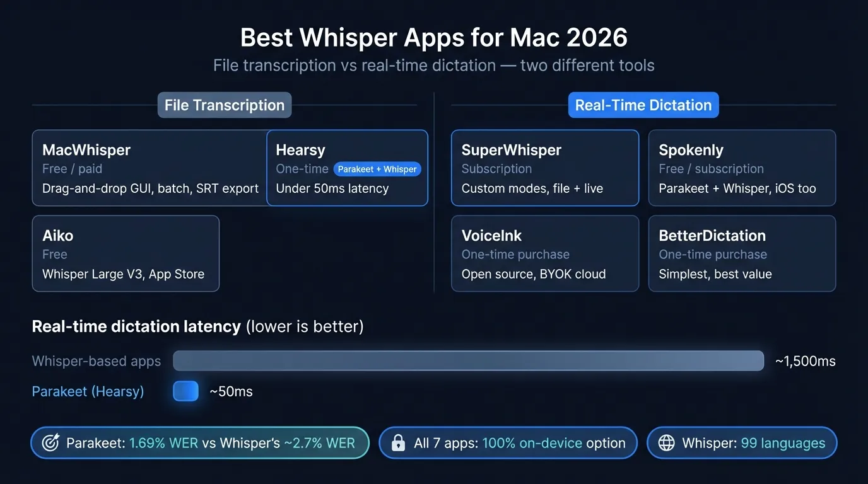Toggle the Parakeet (Hearsy) latency switch
Image resolution: width=868 pixels, height=484 pixels.
(x=185, y=391)
